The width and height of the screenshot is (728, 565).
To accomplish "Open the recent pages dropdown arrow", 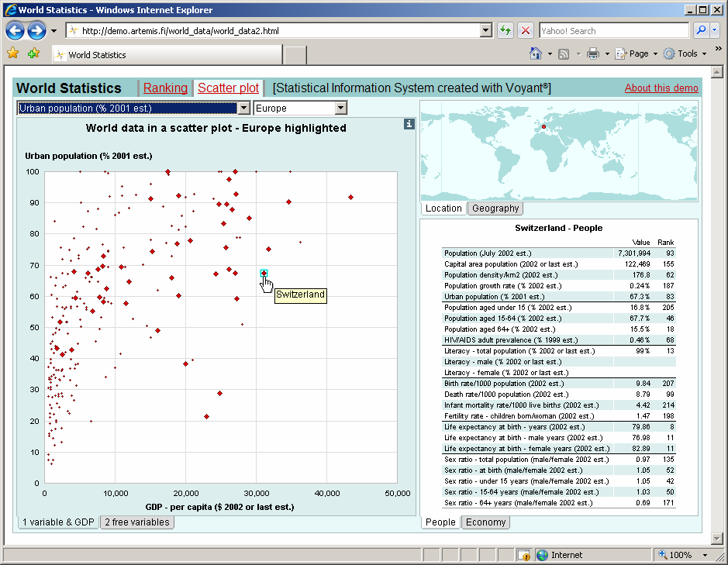I will pos(53,31).
